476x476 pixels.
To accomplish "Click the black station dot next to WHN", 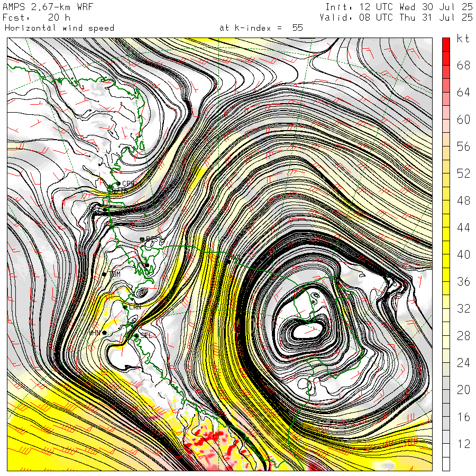I will point(104,333).
